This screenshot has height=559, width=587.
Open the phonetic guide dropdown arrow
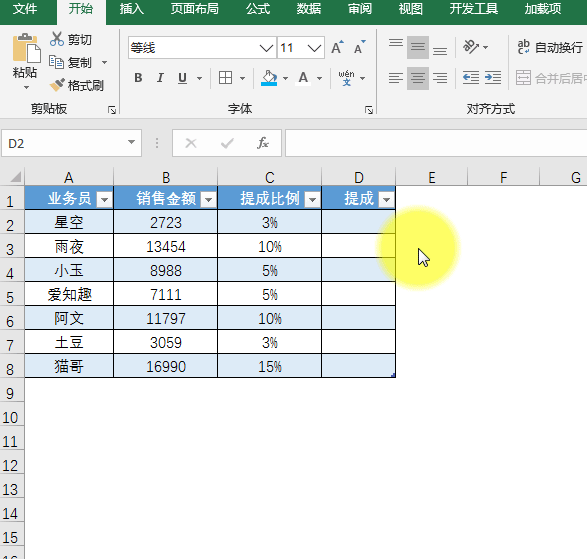(x=362, y=78)
